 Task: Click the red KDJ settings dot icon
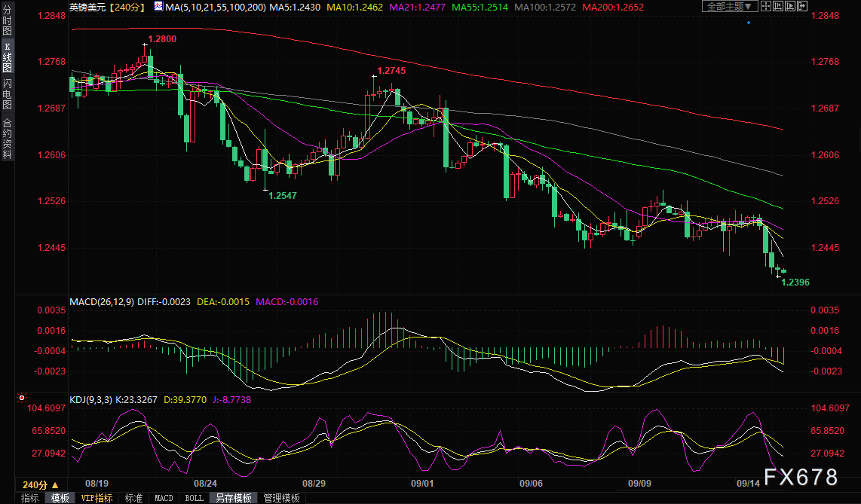pyautogui.click(x=21, y=398)
